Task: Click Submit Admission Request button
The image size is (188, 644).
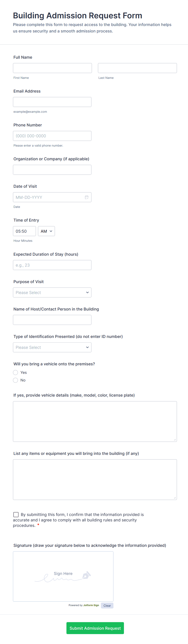Action: 95,628
